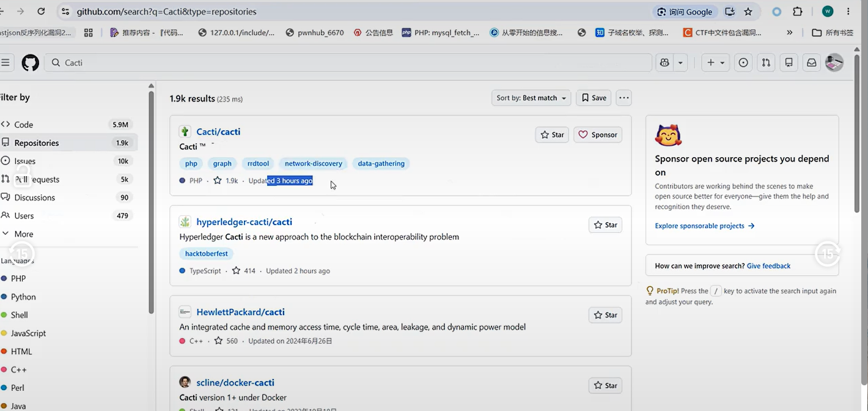The width and height of the screenshot is (868, 411).
Task: Open the Chrome extensions puzzle icon
Action: click(x=798, y=12)
